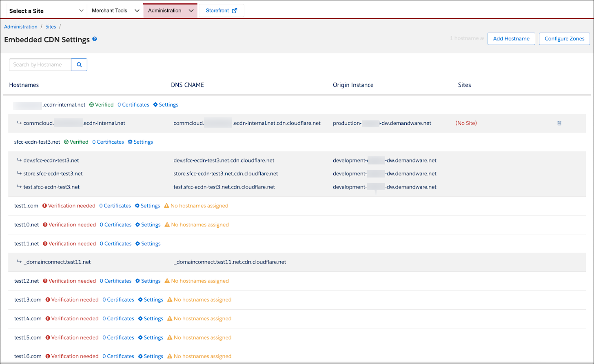Open the help tooltip beside Embedded CDN Settings
The image size is (594, 364).
click(94, 40)
